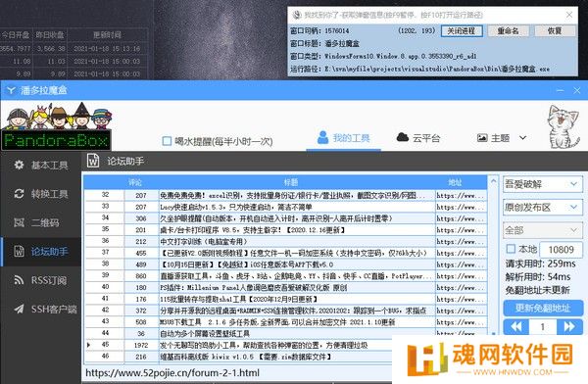Go to next page with forward button
Image resolution: width=588 pixels, height=384 pixels.
click(x=569, y=326)
